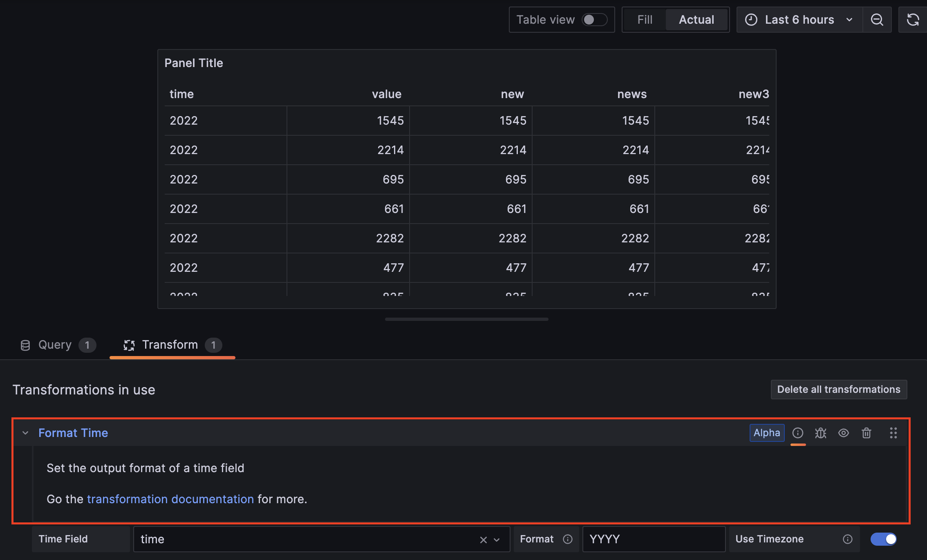The height and width of the screenshot is (560, 927).
Task: Select the Transform tab
Action: click(x=169, y=345)
